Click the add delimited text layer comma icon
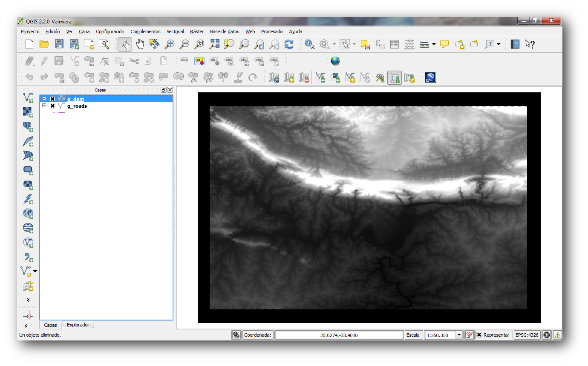588x366 pixels. 28,257
